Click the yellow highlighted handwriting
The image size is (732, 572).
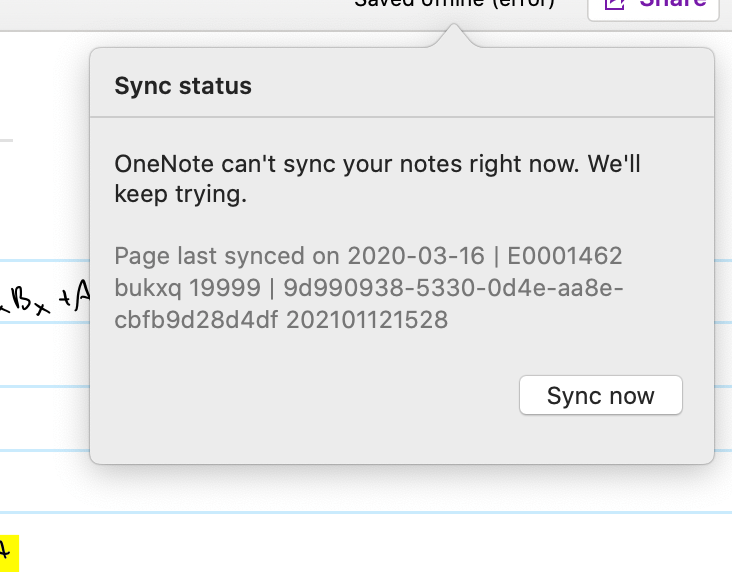point(8,552)
